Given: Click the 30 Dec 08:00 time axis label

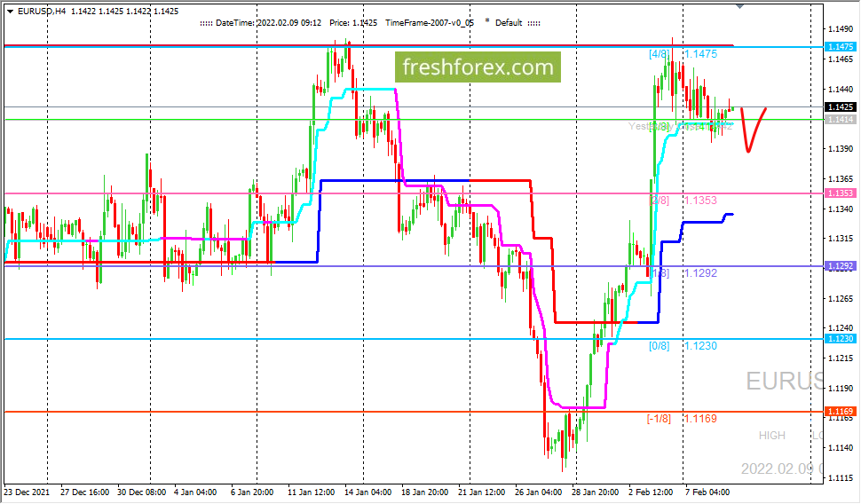Looking at the screenshot, I should pyautogui.click(x=142, y=492).
